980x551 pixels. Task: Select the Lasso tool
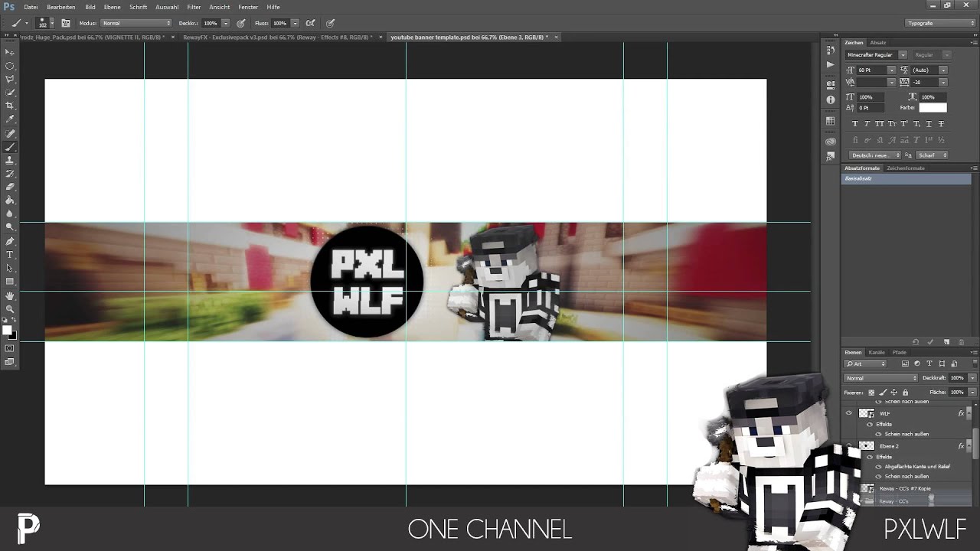pos(10,79)
